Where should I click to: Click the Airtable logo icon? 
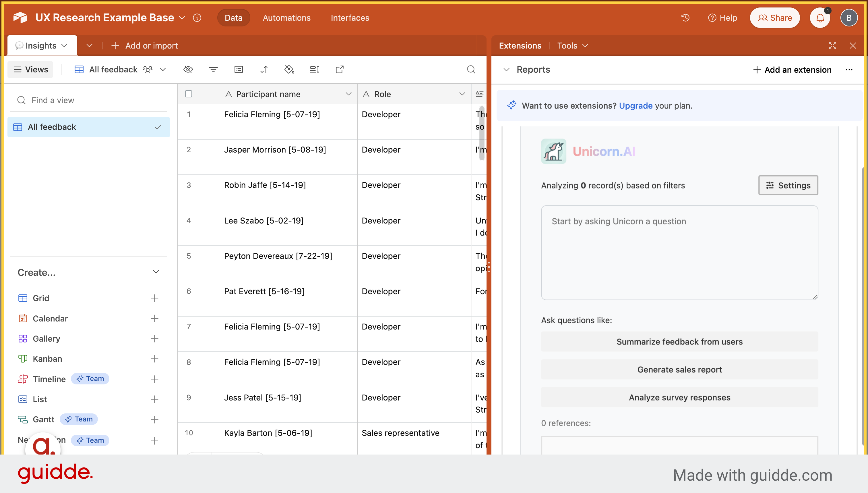pyautogui.click(x=20, y=18)
